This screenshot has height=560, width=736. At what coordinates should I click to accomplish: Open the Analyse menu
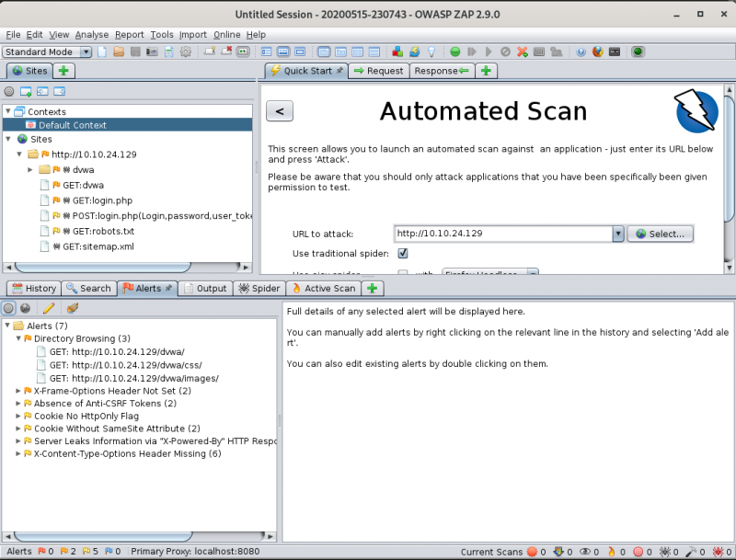pyautogui.click(x=91, y=35)
